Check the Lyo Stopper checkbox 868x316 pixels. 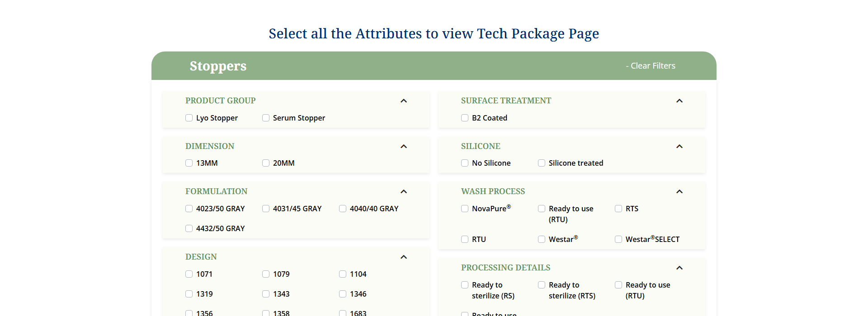click(189, 118)
